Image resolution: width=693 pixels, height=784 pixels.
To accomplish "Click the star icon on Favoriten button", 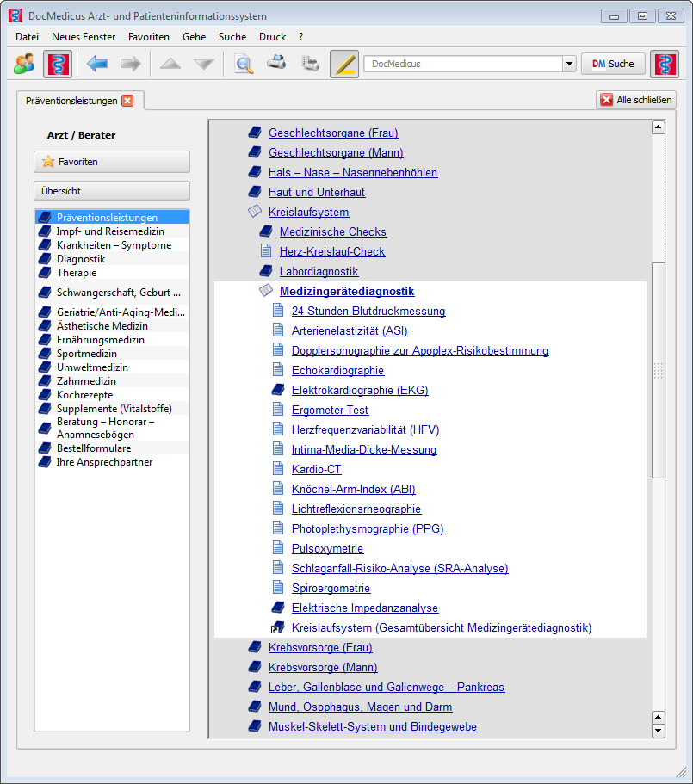I will point(48,162).
